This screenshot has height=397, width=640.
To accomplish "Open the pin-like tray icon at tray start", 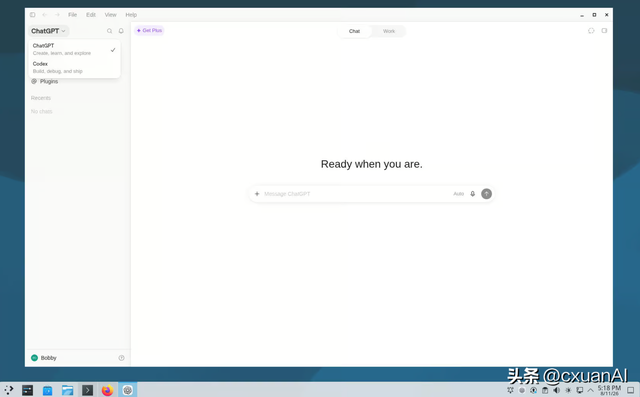I will click(510, 390).
